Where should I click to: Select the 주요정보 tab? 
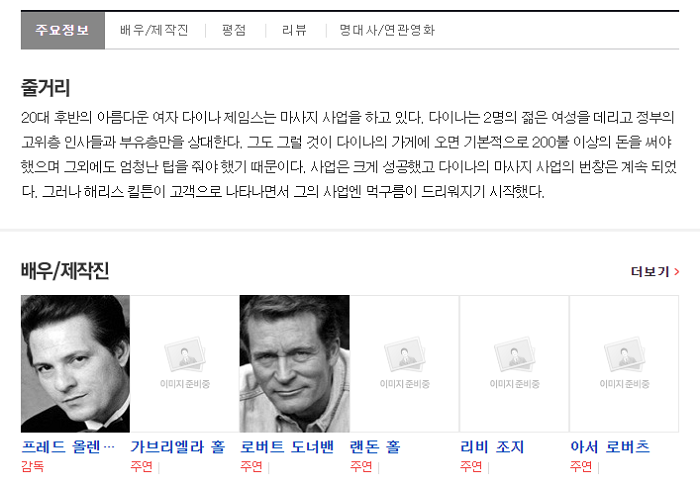[62, 30]
